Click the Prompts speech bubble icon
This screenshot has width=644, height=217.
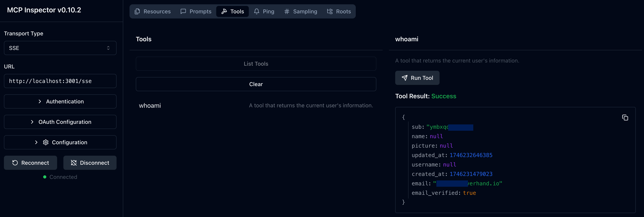(183, 11)
